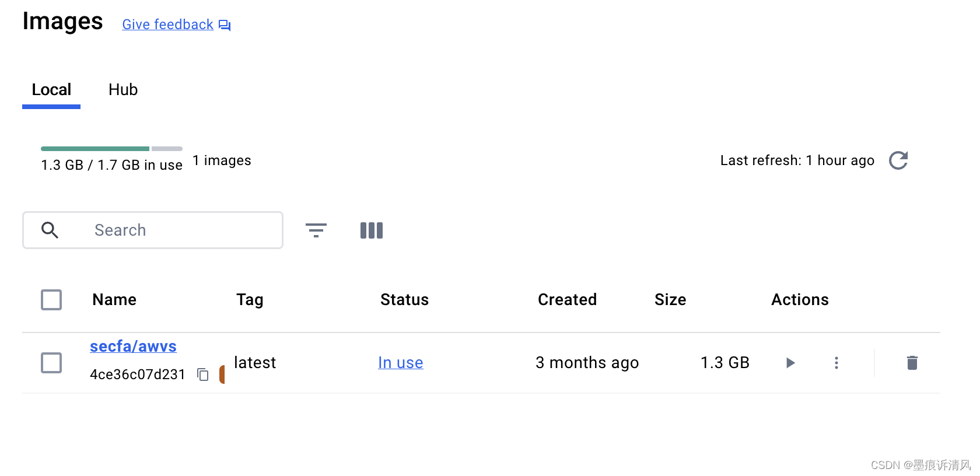
Task: Sort by the Size column header
Action: (x=670, y=300)
